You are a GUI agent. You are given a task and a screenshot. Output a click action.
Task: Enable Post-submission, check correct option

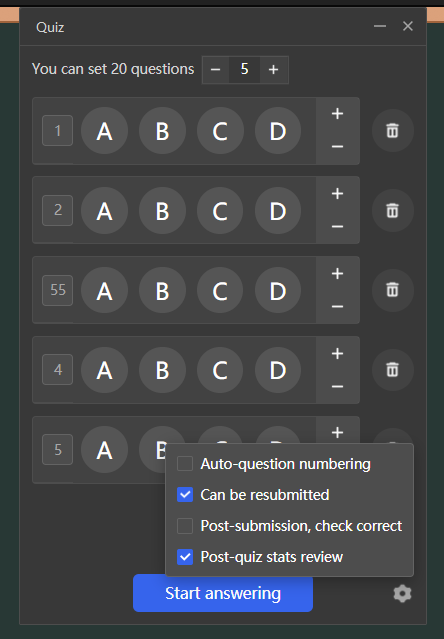185,526
